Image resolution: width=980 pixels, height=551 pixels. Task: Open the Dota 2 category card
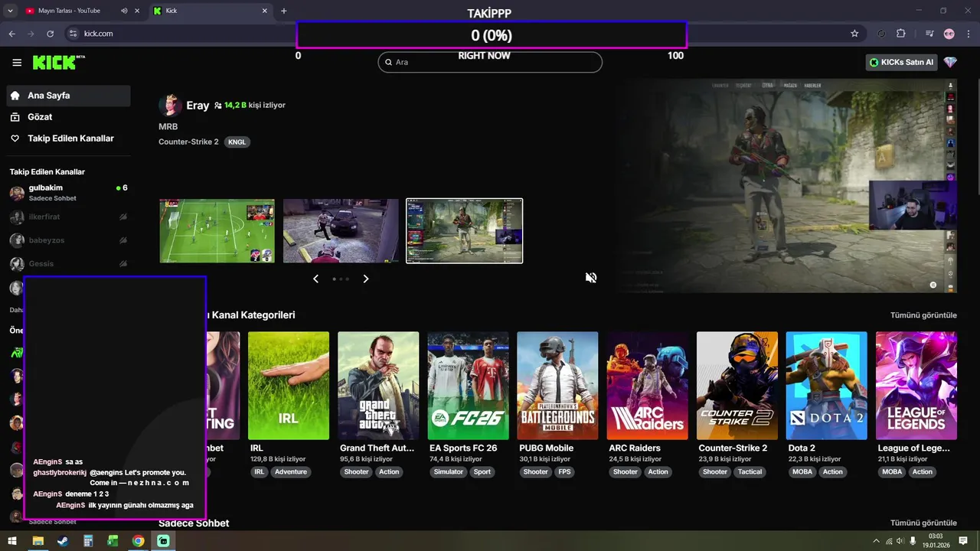point(826,386)
